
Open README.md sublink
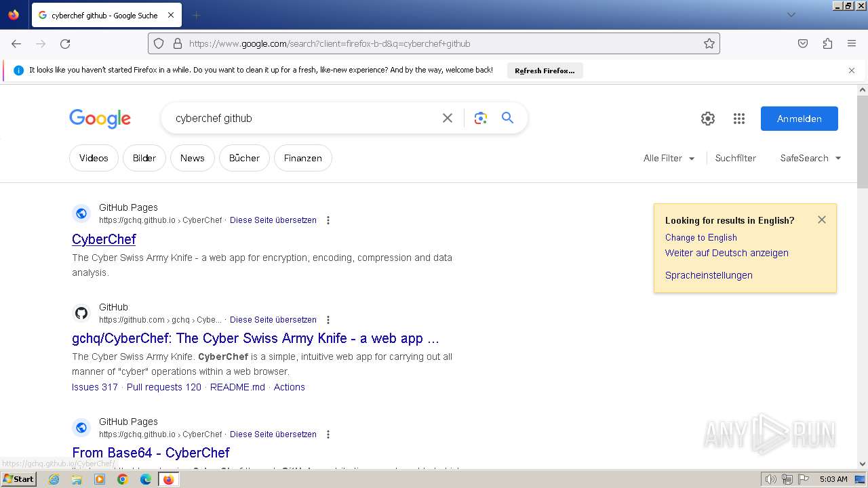pyautogui.click(x=237, y=387)
